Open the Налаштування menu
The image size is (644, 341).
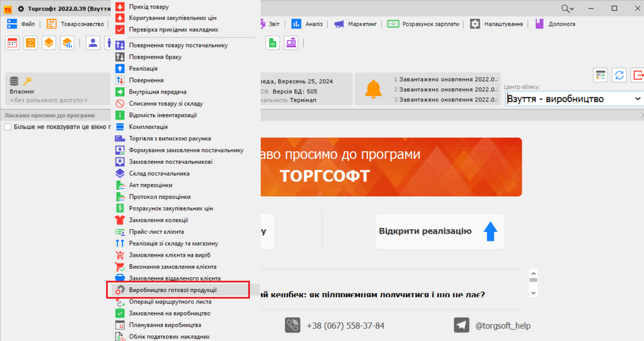[x=495, y=24]
